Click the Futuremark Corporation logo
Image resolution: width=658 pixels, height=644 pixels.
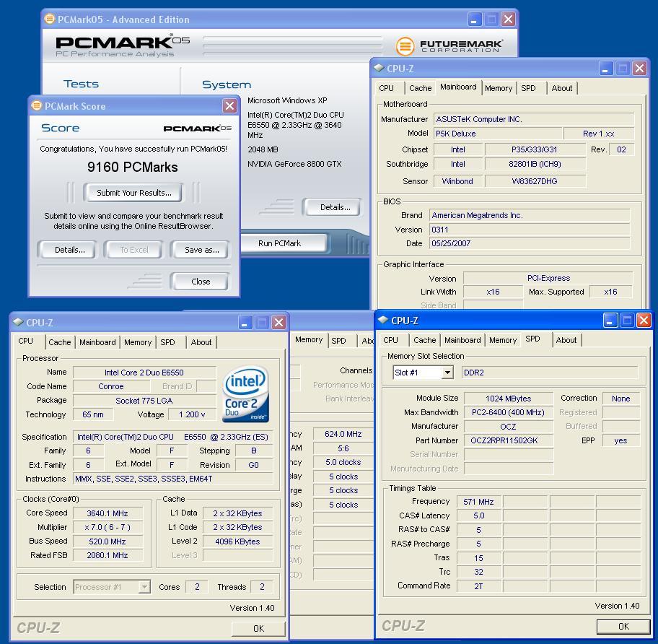tap(449, 45)
